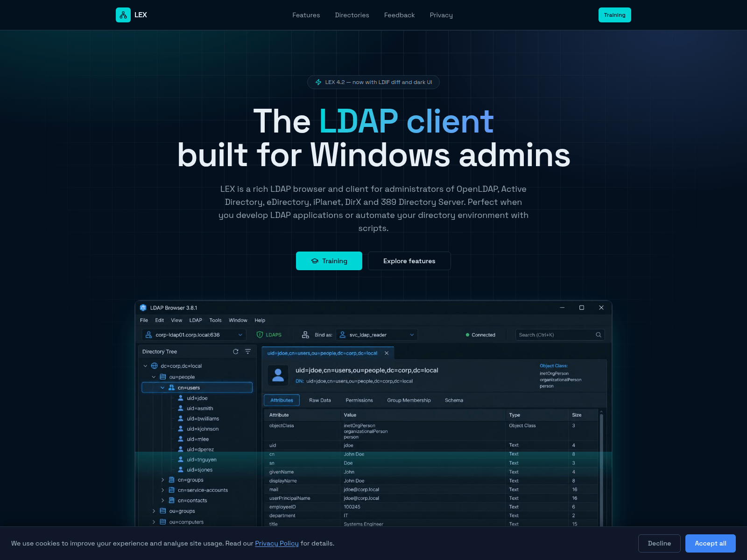747x560 pixels.
Task: Click the attributes table vertical scrollbar
Action: click(x=601, y=469)
